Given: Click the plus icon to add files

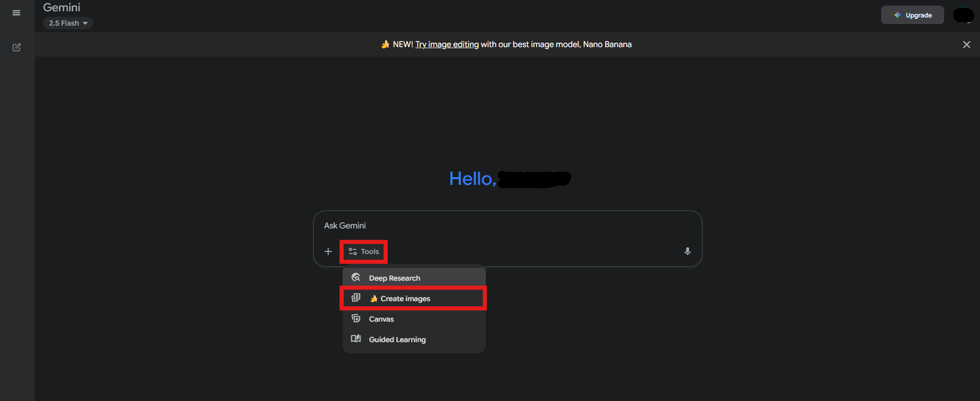Looking at the screenshot, I should point(328,251).
